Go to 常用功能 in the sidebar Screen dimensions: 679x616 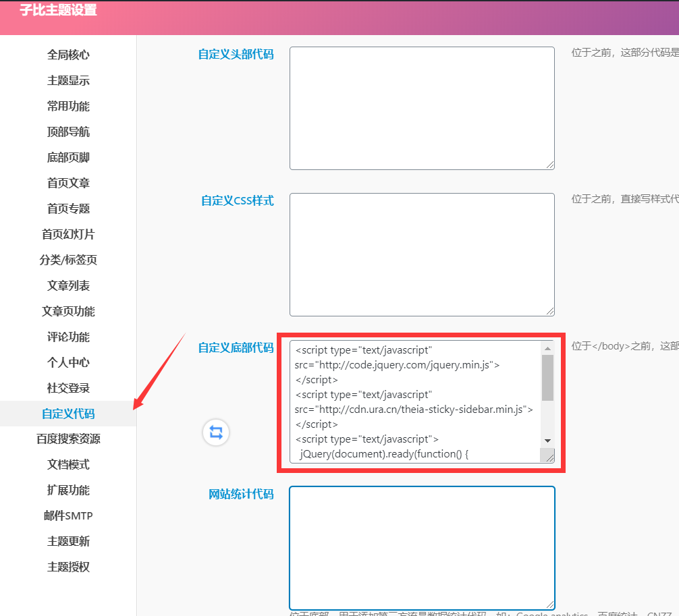(68, 106)
